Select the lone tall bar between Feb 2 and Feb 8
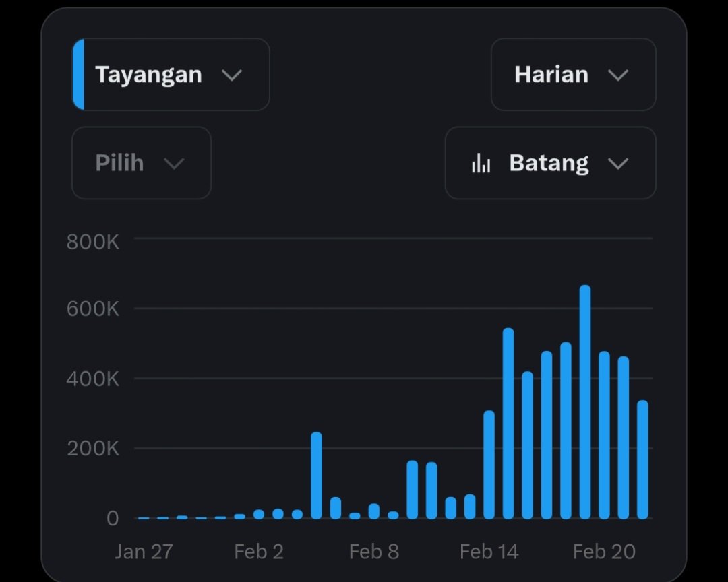 pyautogui.click(x=316, y=476)
